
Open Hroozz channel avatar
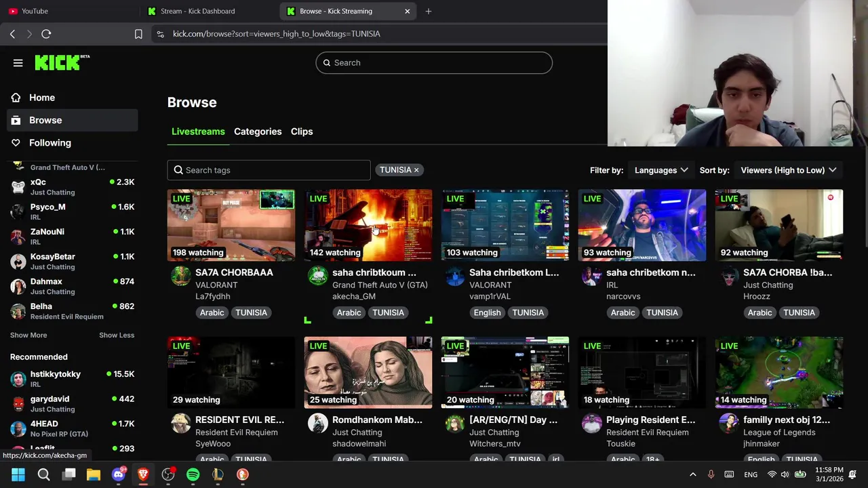728,276
